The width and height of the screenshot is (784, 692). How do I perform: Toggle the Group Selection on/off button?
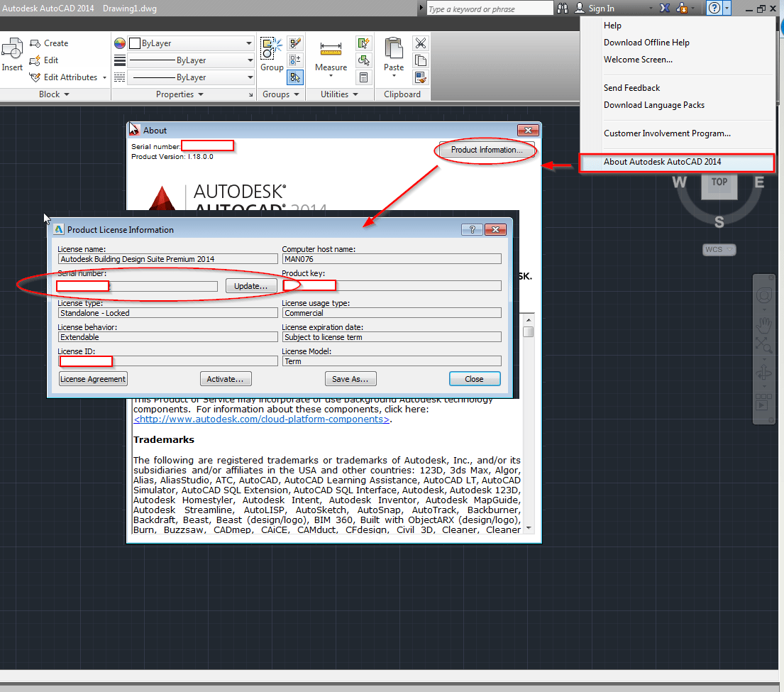point(295,77)
